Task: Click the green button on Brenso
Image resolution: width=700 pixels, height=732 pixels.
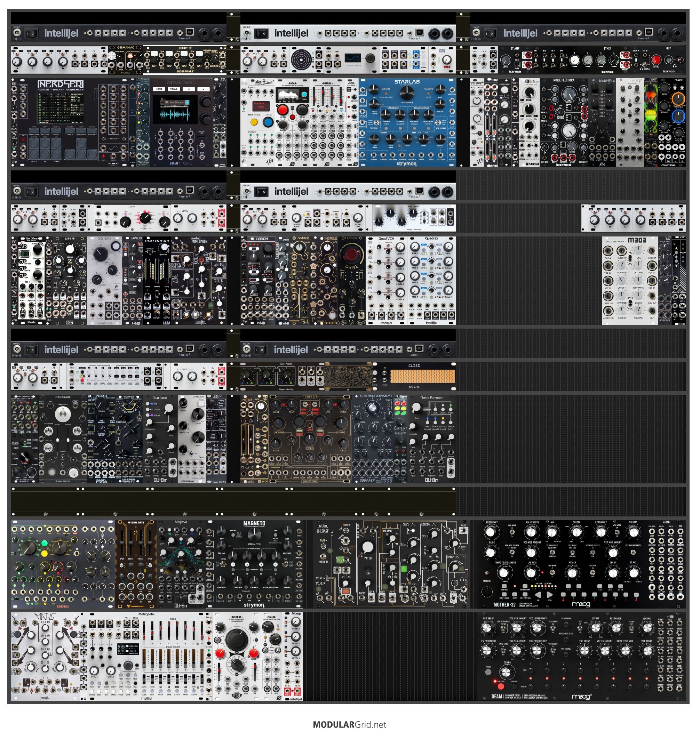Action: pos(45,543)
